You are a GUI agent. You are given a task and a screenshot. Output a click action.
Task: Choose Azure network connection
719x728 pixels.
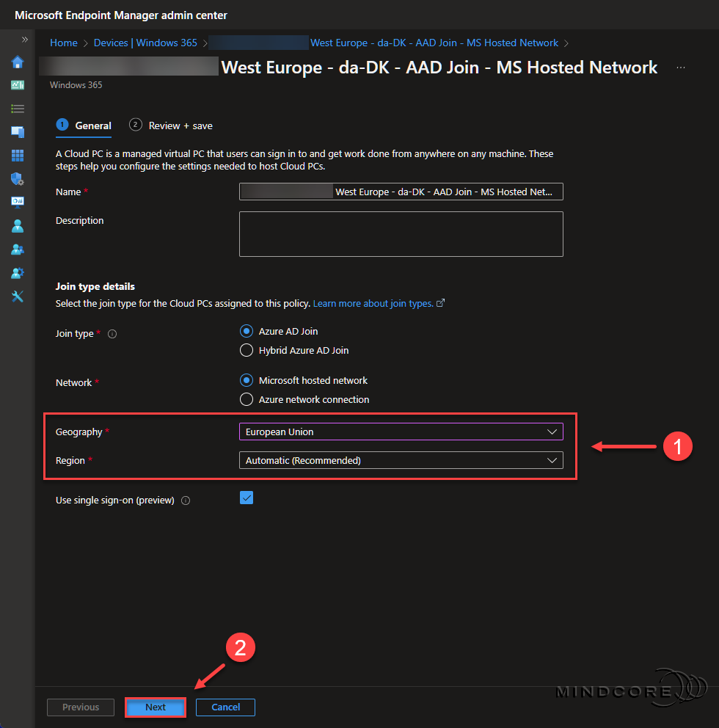point(247,400)
